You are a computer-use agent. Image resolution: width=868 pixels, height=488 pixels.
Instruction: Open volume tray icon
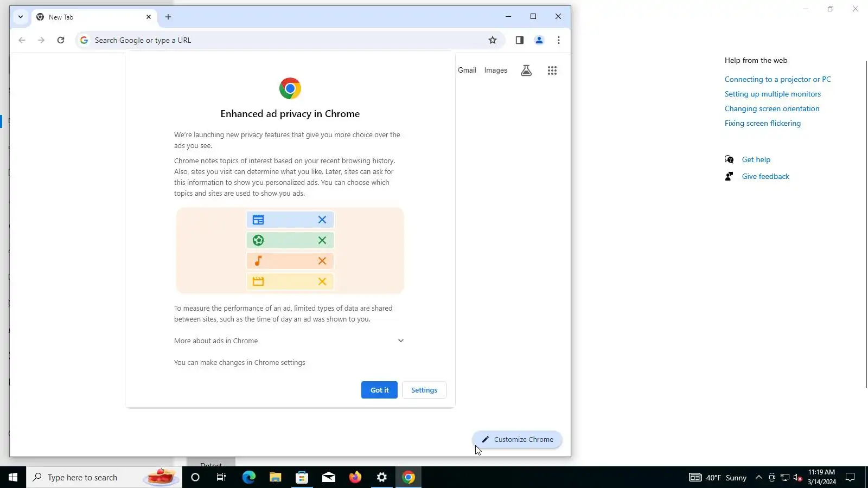798,478
